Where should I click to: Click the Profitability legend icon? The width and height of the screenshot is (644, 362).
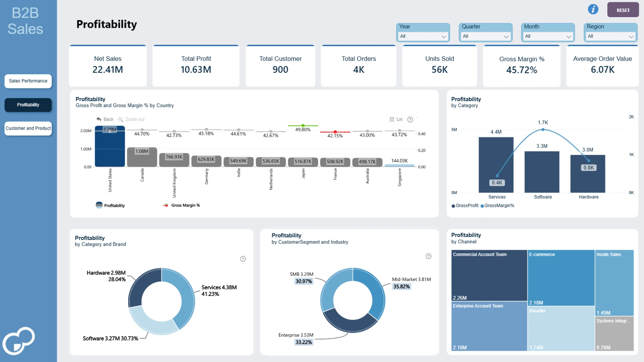99,205
